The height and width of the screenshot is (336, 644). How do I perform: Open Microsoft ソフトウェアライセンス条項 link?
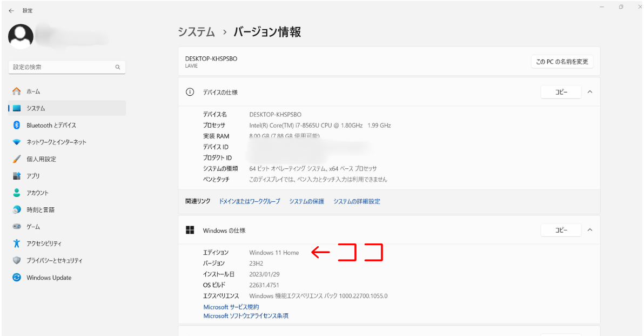(246, 316)
